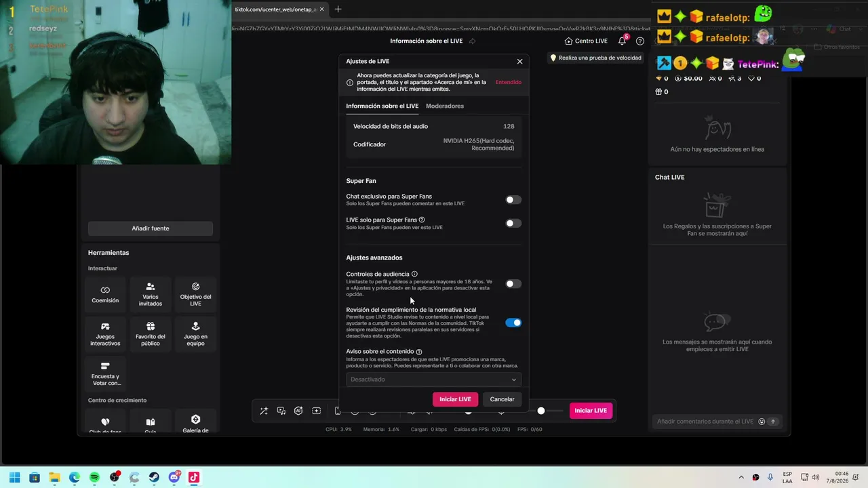
Task: Click Realiza una prueba de velocidad
Action: 595,58
